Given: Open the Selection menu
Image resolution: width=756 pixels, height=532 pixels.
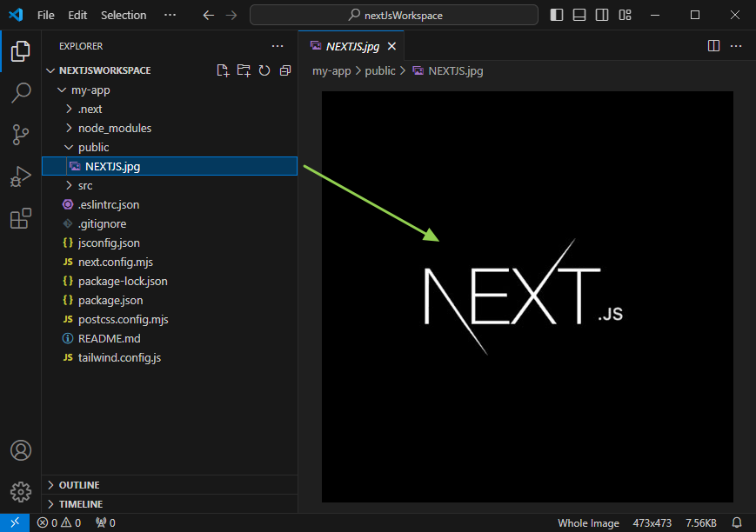Looking at the screenshot, I should (124, 16).
